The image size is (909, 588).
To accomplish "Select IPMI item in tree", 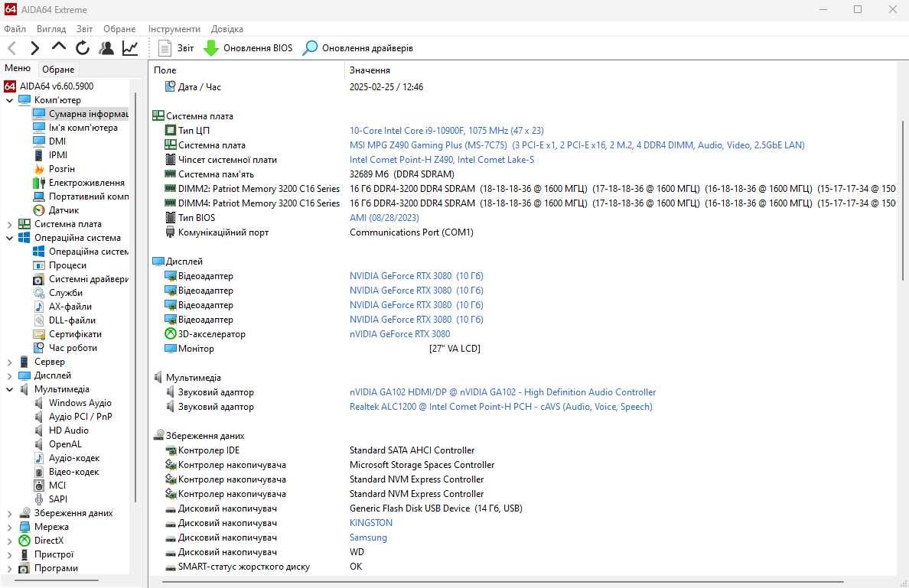I will (x=58, y=155).
